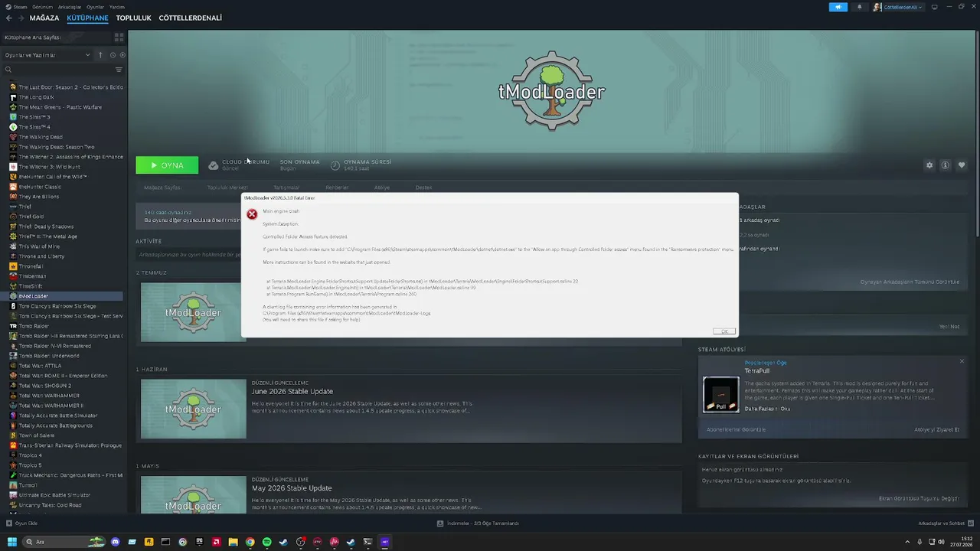Dismiss the TerraPull workshop card
The width and height of the screenshot is (980, 551).
coord(962,361)
